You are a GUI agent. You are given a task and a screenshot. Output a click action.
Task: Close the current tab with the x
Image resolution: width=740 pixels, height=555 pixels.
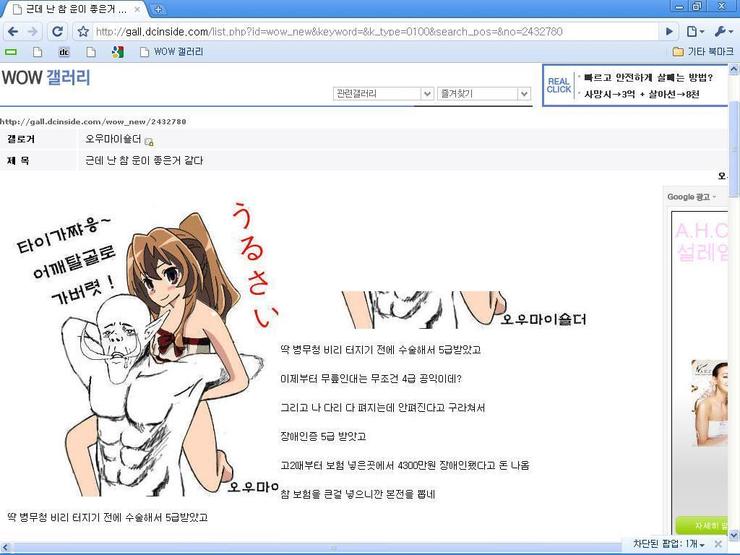tap(137, 9)
